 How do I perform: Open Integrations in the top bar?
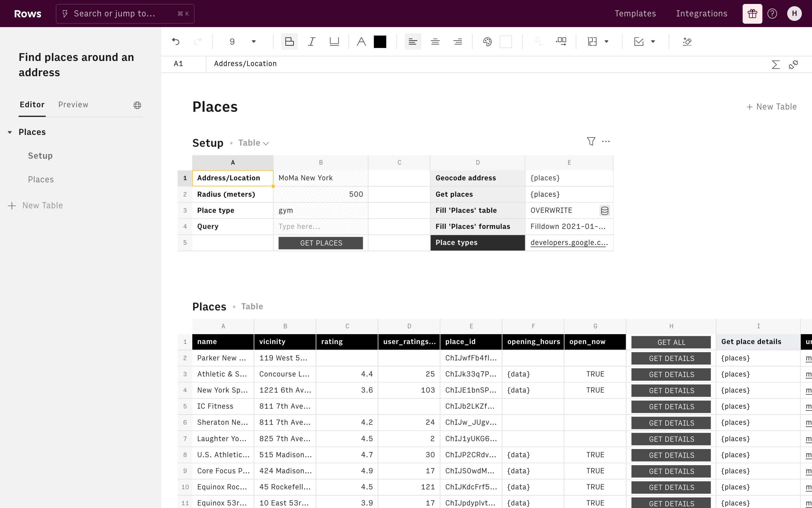click(701, 14)
